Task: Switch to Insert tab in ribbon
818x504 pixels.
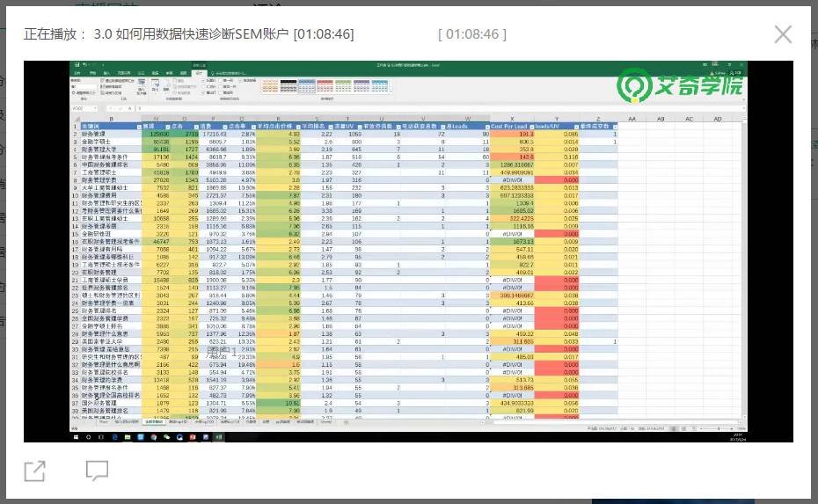Action: pos(106,73)
